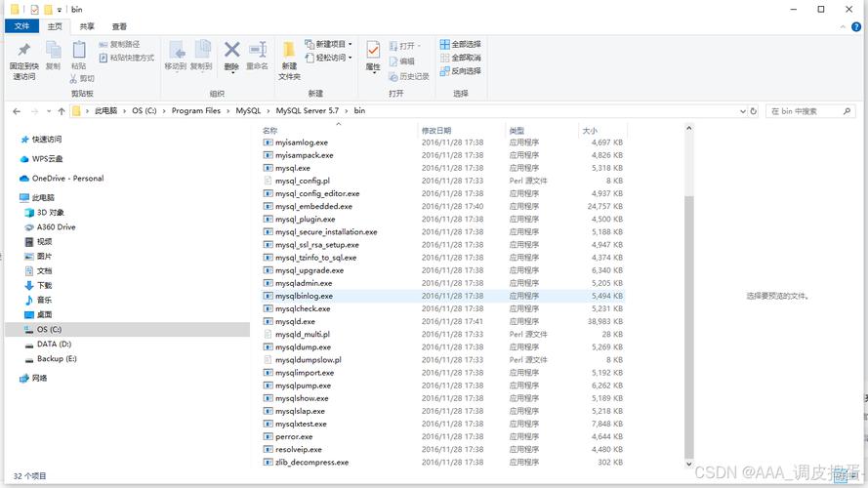Open the recent locations dropdown arrow
The height and width of the screenshot is (488, 868).
[49, 111]
